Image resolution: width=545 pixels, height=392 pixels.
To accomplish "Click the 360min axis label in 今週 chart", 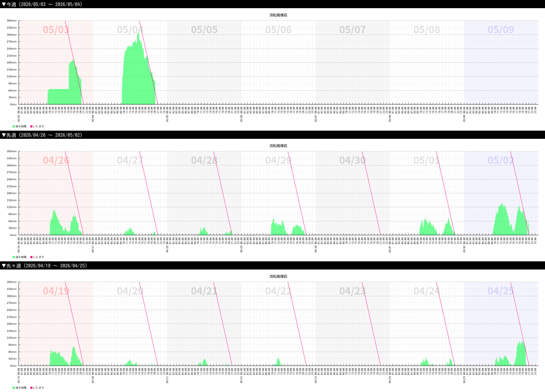I will click(x=12, y=21).
